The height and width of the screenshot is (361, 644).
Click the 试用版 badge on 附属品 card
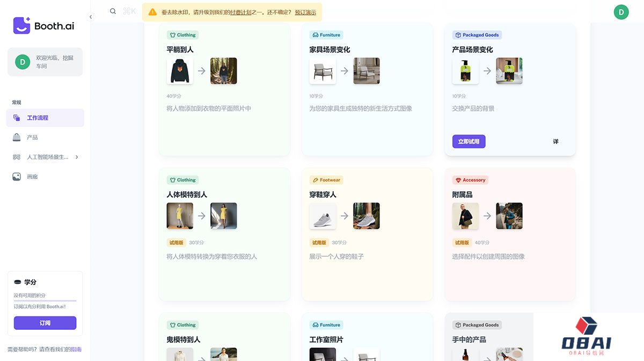(x=462, y=243)
